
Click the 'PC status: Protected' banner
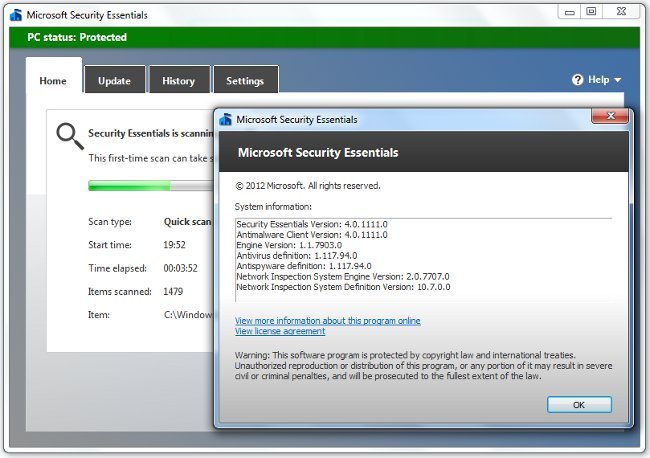coord(325,37)
